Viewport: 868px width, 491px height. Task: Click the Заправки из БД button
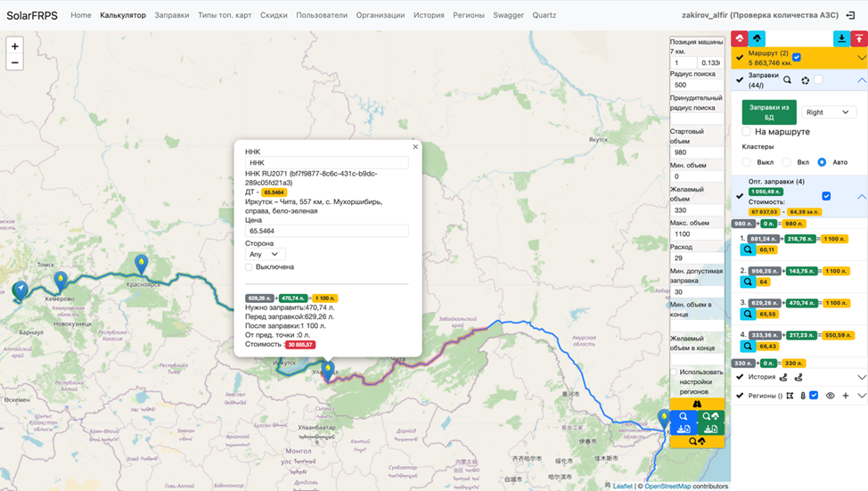(769, 112)
